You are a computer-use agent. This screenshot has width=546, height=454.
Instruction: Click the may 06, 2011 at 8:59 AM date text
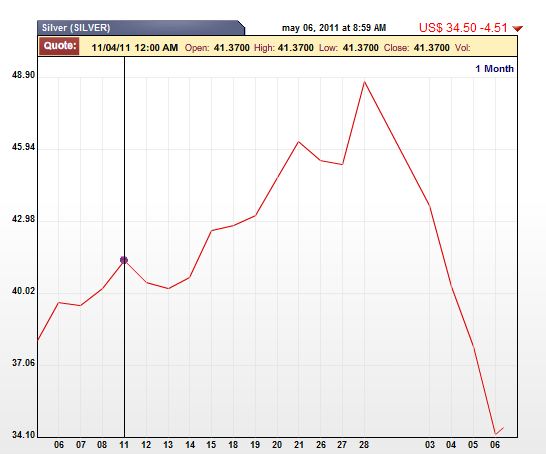tap(334, 28)
